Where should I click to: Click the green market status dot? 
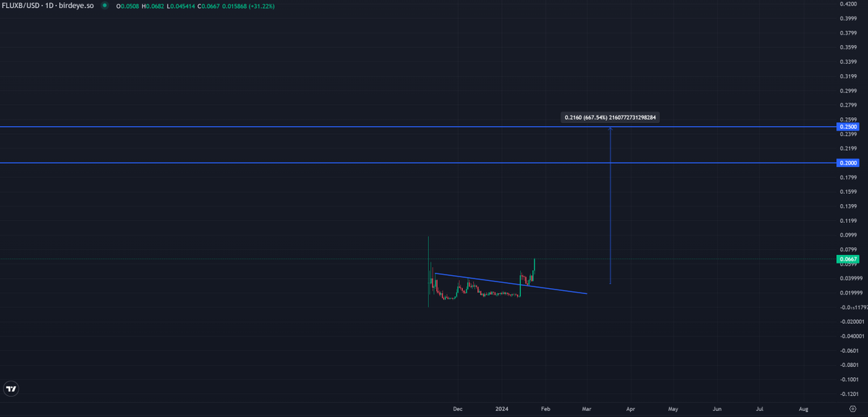[x=105, y=6]
